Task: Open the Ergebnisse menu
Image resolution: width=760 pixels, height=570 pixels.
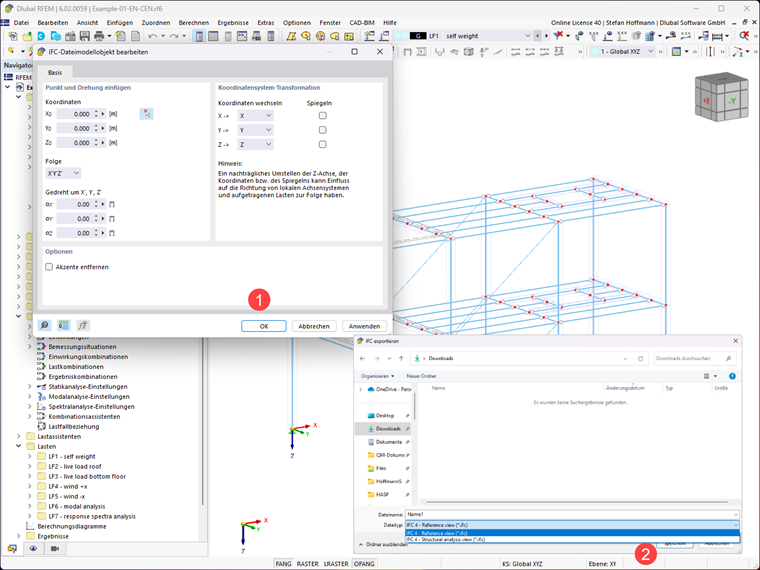Action: [233, 23]
